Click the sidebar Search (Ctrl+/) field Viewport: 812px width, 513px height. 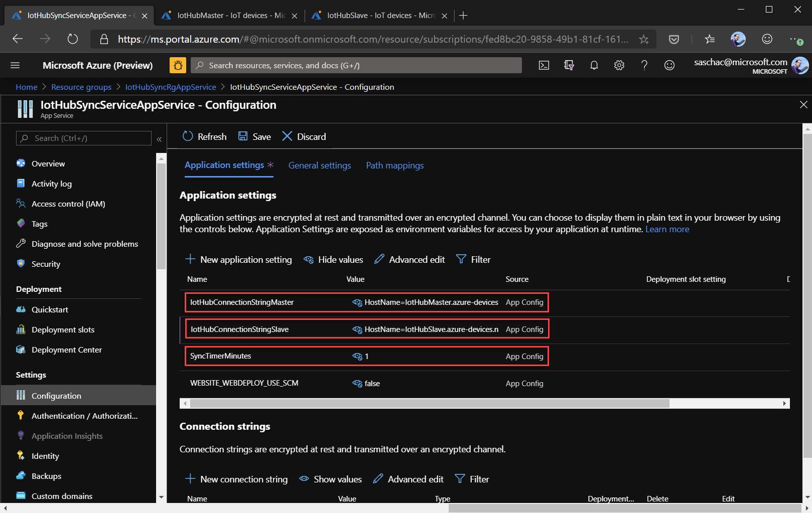[84, 138]
